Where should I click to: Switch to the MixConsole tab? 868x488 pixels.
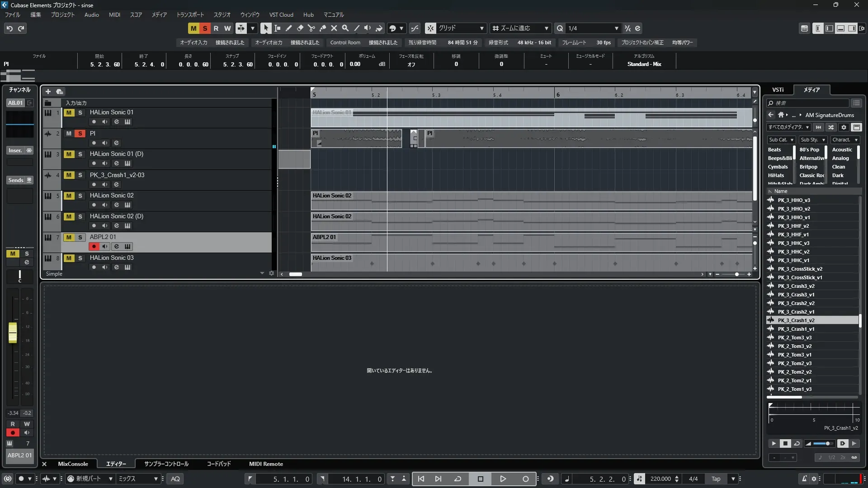[73, 464]
